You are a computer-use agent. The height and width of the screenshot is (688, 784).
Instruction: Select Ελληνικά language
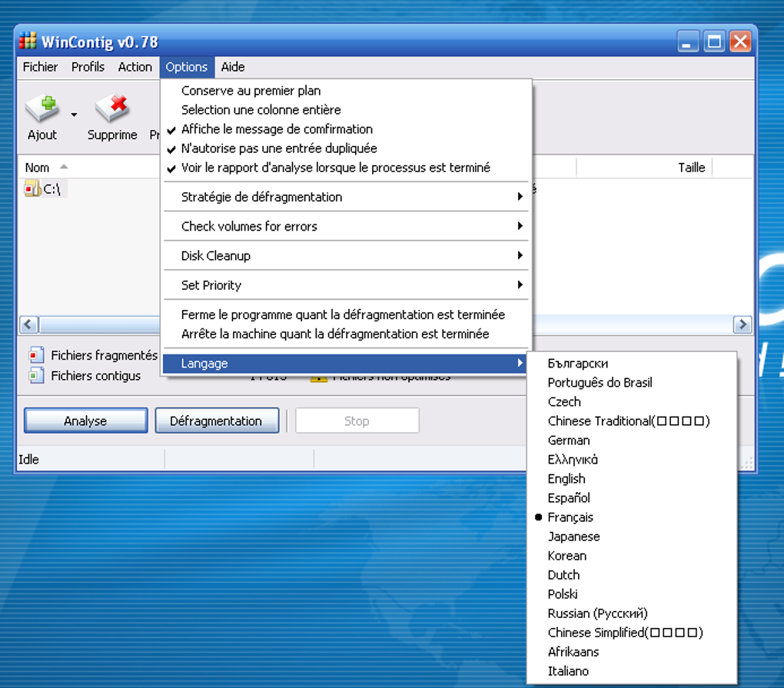pyautogui.click(x=632, y=460)
